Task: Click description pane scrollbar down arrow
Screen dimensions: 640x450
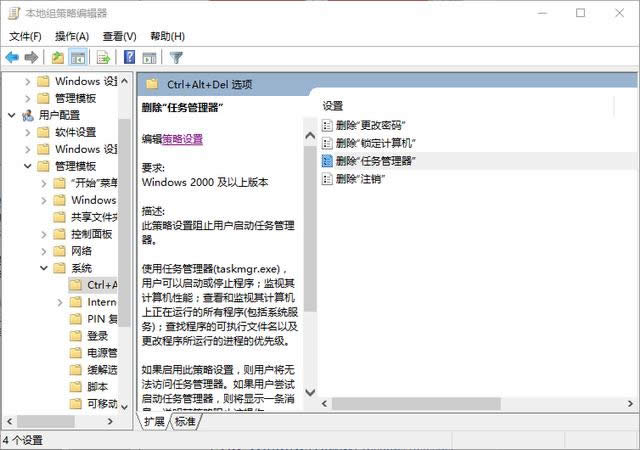Action: tap(310, 393)
